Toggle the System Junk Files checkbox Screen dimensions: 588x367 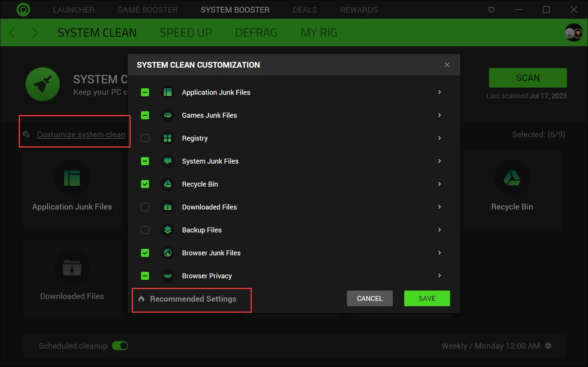click(x=145, y=161)
